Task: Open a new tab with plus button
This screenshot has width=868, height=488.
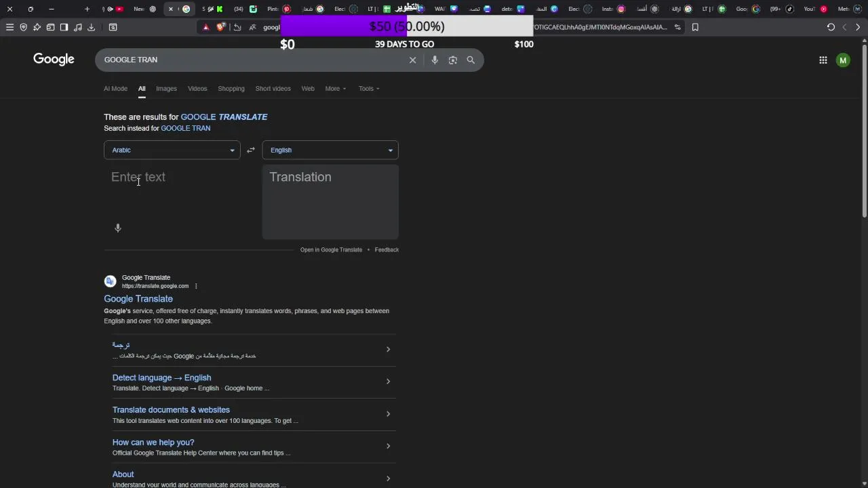Action: (x=87, y=9)
